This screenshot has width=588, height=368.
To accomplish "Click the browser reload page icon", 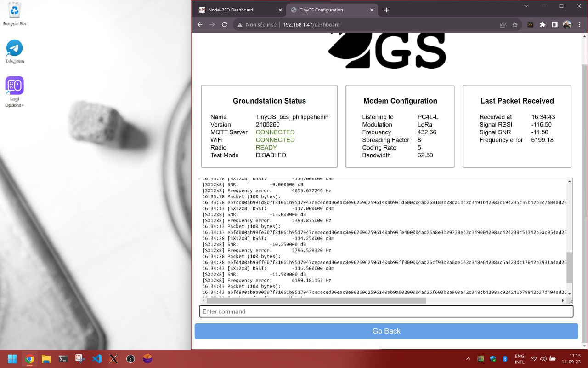I will click(225, 25).
